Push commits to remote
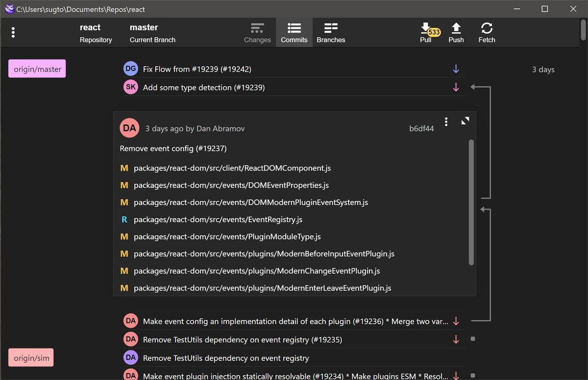 click(x=456, y=33)
